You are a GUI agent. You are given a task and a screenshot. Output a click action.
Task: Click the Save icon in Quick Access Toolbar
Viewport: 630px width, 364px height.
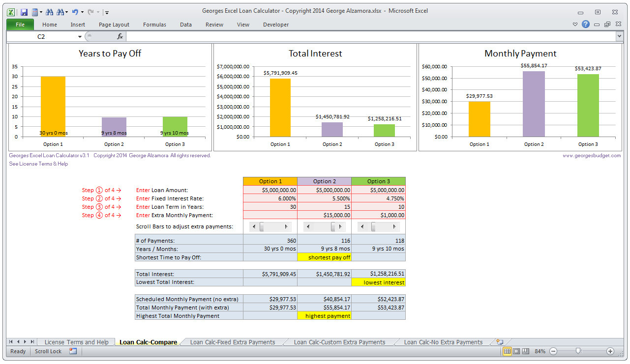24,12
